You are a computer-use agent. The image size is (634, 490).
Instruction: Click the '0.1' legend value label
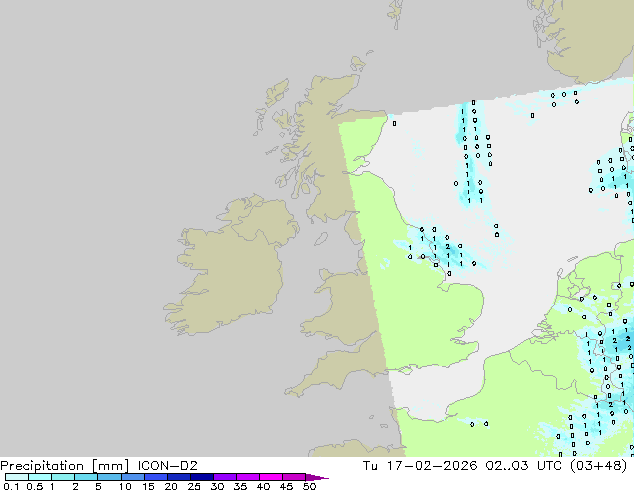click(x=11, y=486)
